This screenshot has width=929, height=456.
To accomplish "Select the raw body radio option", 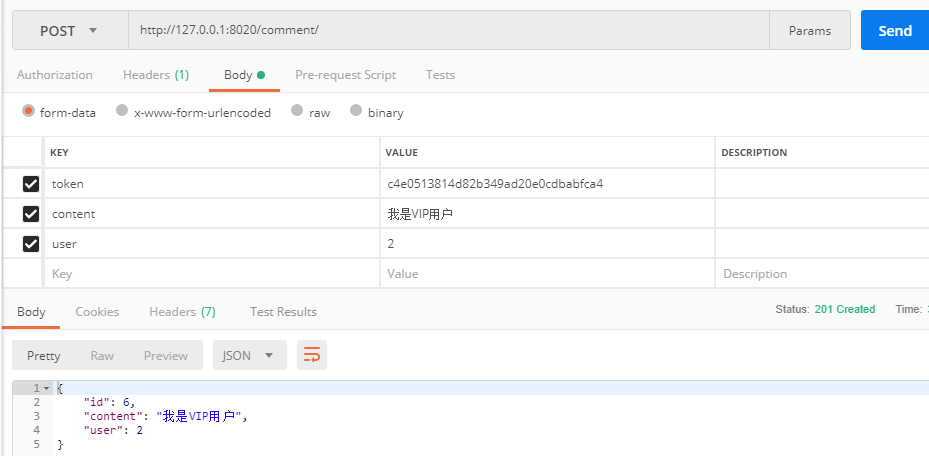I will pyautogui.click(x=297, y=111).
